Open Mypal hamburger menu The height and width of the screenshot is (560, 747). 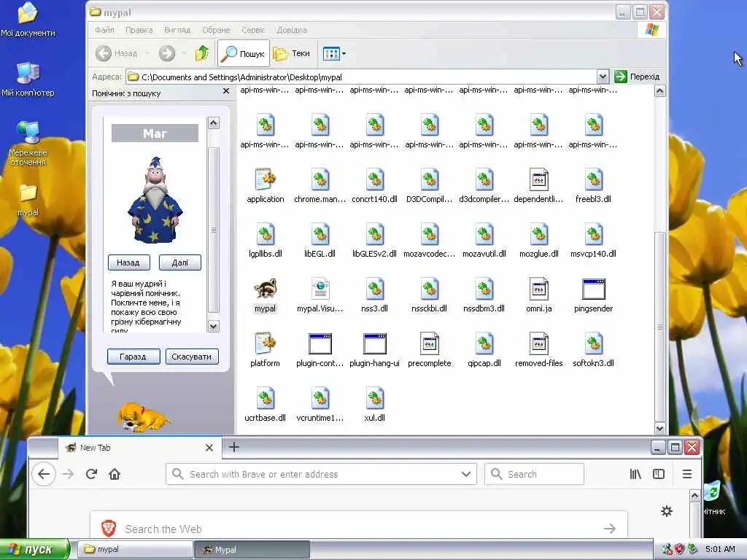pos(687,474)
